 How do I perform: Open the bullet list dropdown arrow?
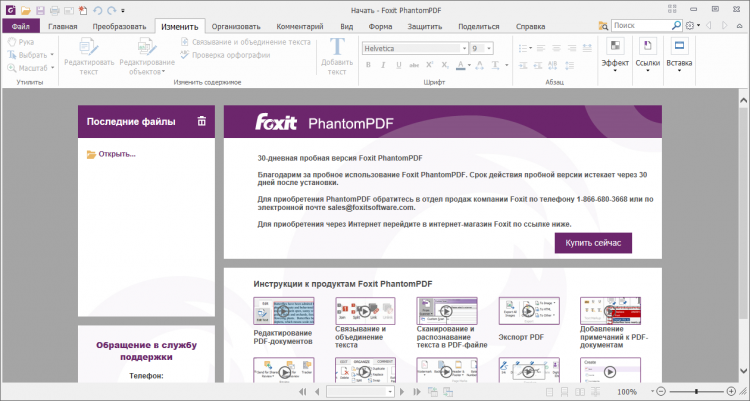pos(530,48)
